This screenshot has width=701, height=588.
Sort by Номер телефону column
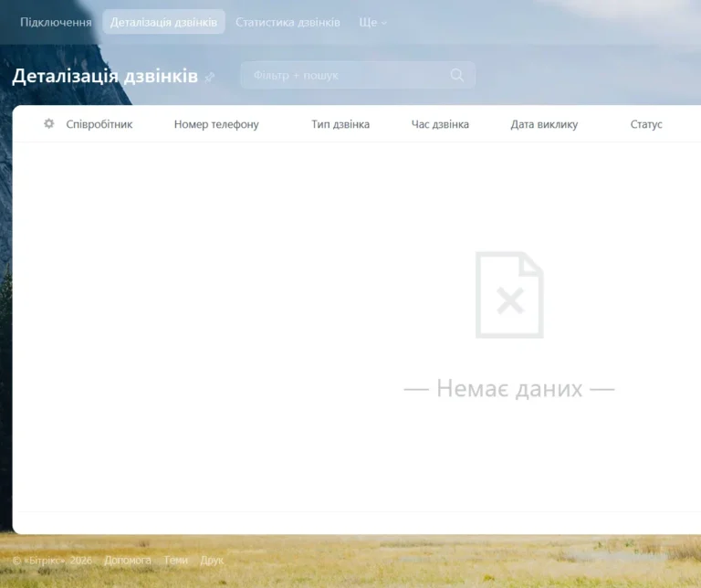click(216, 124)
